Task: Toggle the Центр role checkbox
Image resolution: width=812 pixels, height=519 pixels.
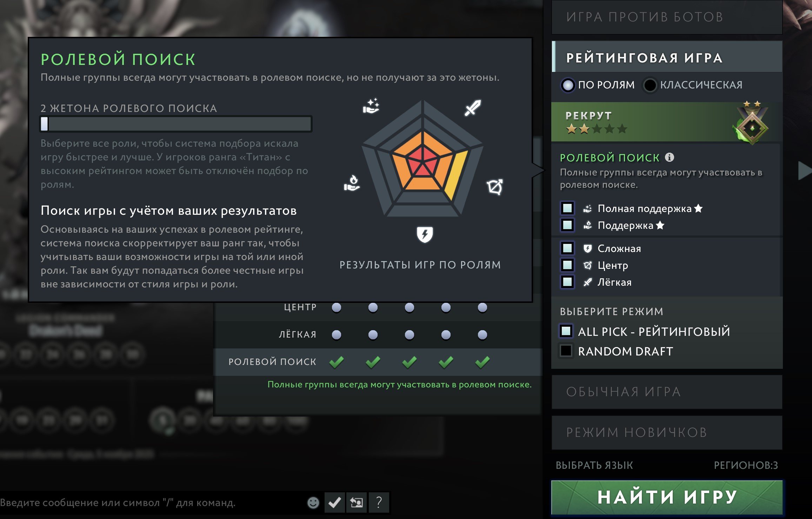Action: pyautogui.click(x=567, y=265)
